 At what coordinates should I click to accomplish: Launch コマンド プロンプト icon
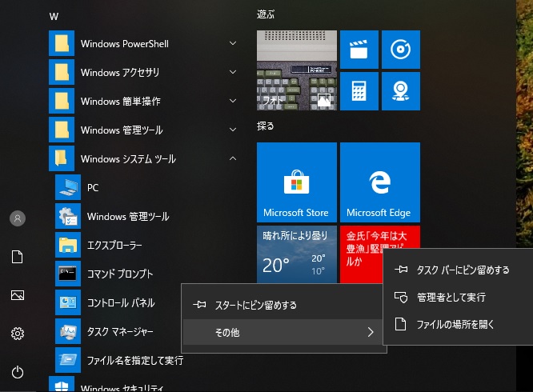click(68, 274)
